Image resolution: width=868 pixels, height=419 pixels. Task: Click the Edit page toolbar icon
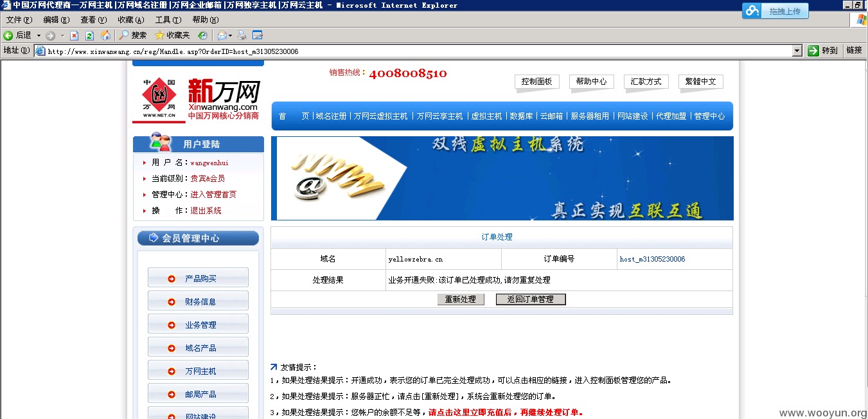tap(258, 35)
